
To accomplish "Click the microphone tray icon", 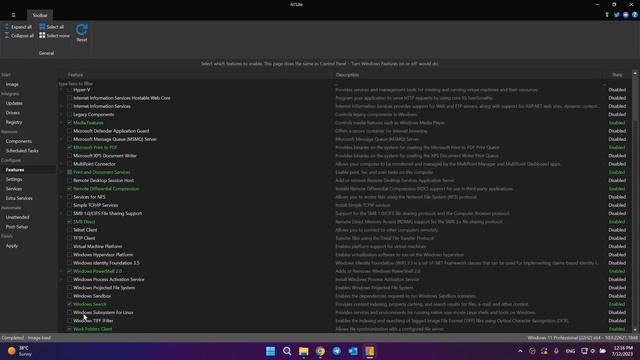I will [x=556, y=351].
